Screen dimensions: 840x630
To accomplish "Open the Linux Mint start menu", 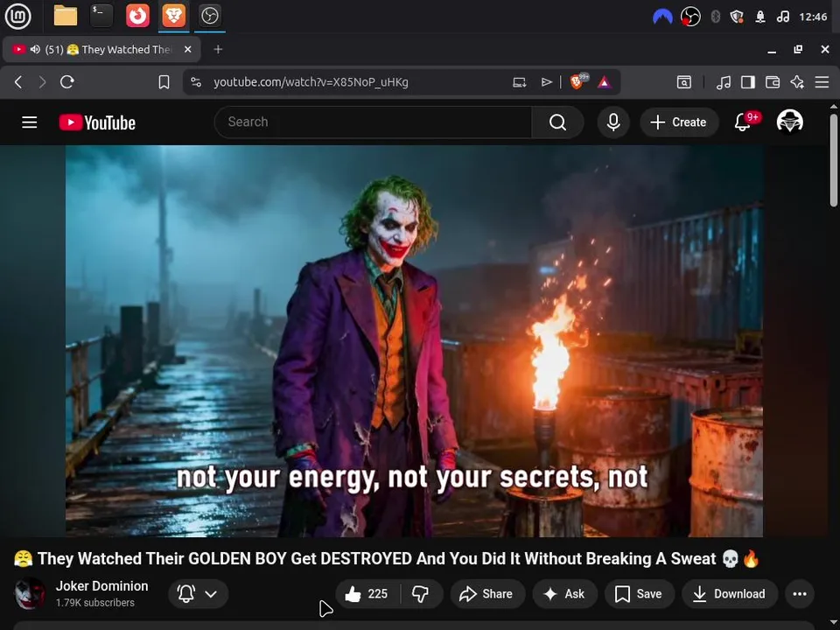I will pos(17,16).
